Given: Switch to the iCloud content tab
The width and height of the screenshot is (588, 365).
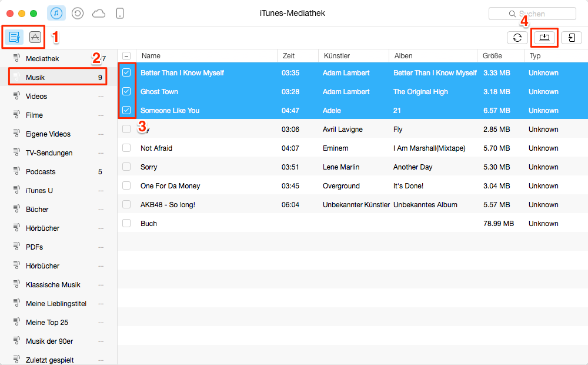Looking at the screenshot, I should pos(99,14).
